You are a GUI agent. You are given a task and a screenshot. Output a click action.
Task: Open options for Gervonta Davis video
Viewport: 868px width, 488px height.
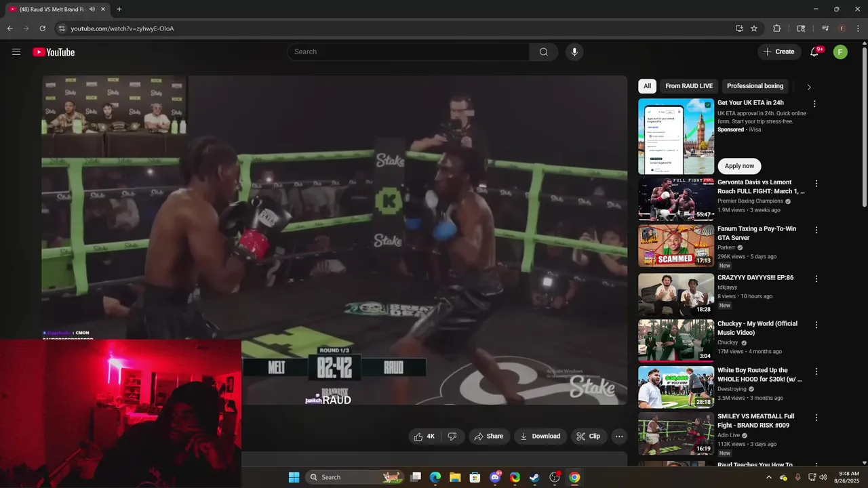click(x=816, y=184)
